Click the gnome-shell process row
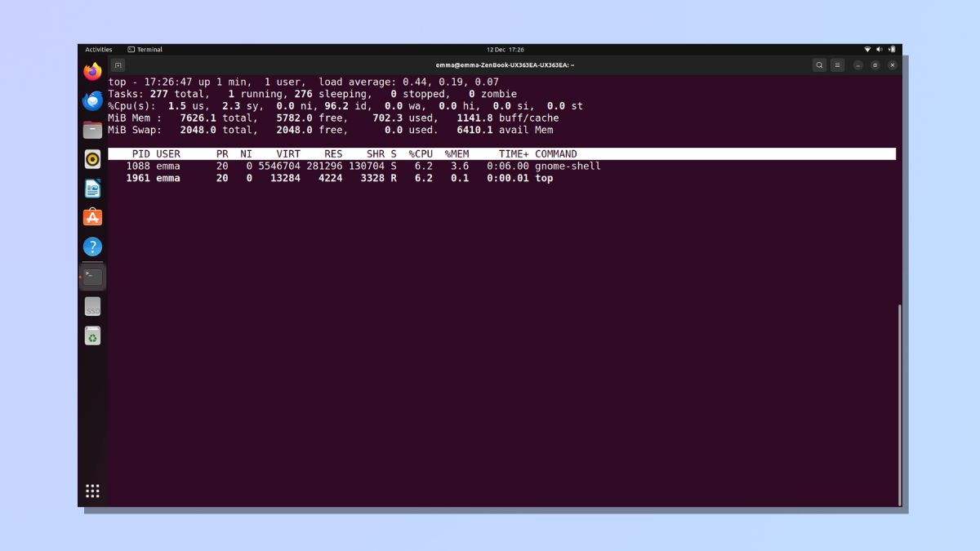 [363, 167]
